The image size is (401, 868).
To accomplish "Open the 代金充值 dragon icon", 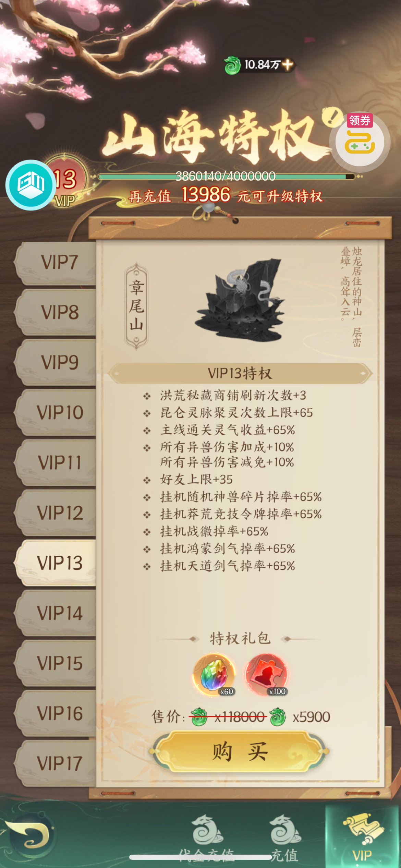I will click(x=207, y=838).
